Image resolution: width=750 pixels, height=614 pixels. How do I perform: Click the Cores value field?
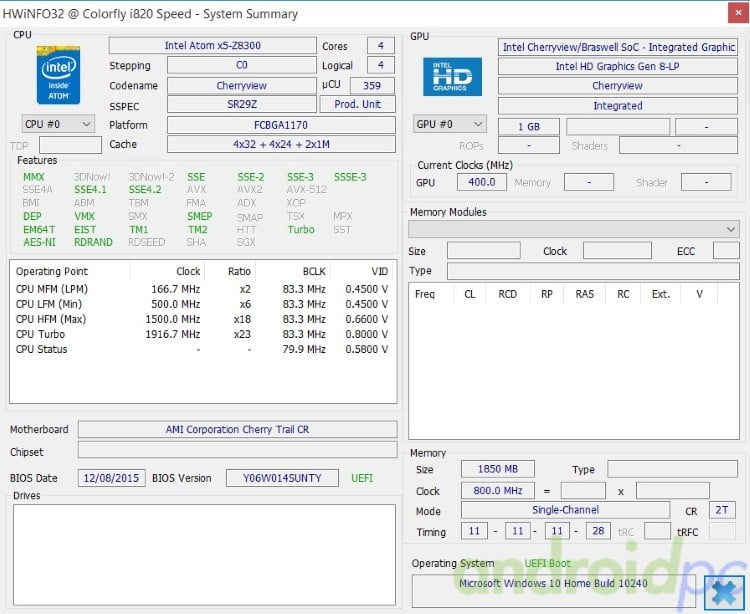[381, 45]
